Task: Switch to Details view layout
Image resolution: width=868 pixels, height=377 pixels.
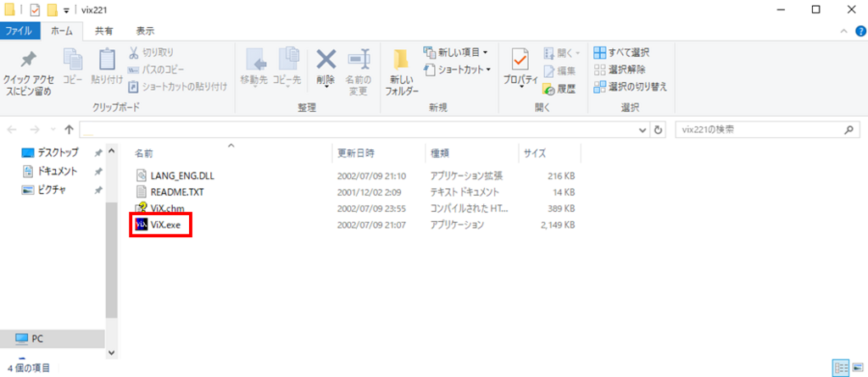Action: click(842, 367)
